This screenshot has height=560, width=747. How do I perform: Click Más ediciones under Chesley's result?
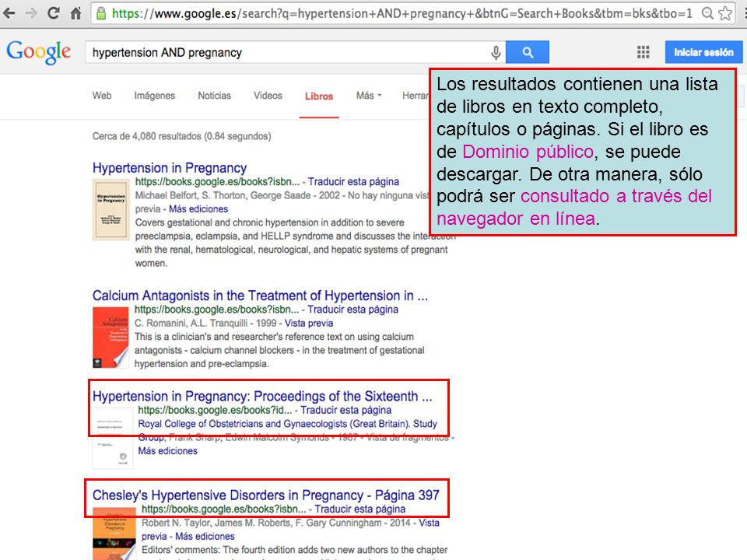click(x=205, y=536)
